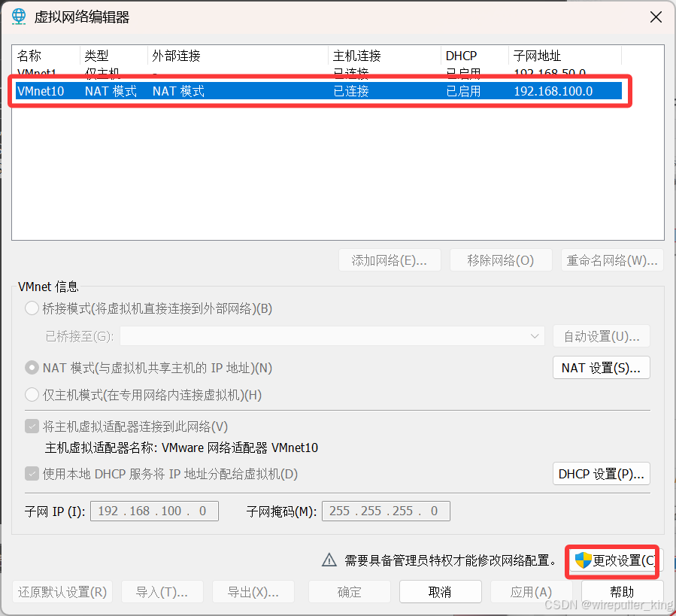Viewport: 676px width, 616px height.
Task: Click the 主机连接 column header
Action: click(384, 56)
